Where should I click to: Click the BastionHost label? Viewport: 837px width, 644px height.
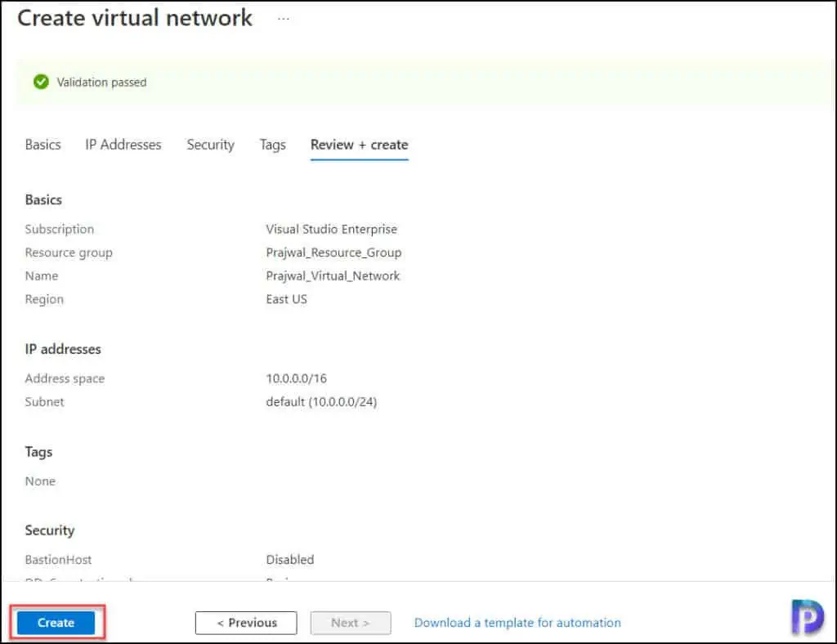click(58, 560)
